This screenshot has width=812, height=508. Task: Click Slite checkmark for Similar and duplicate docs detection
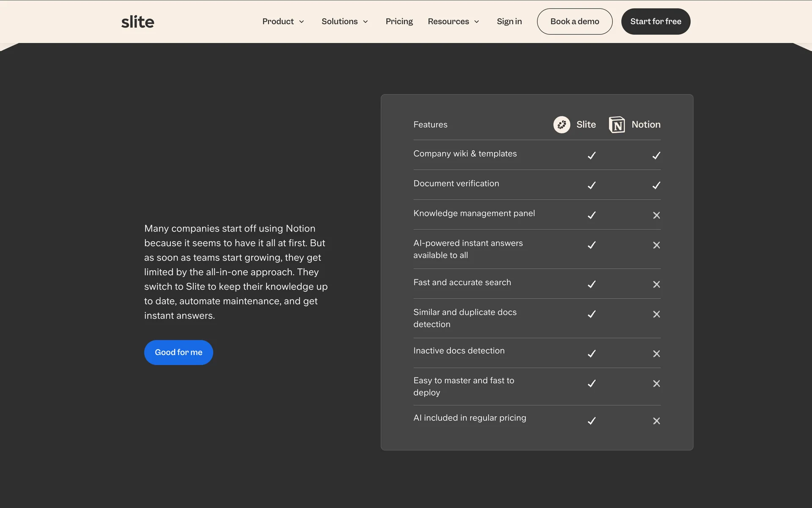591,314
